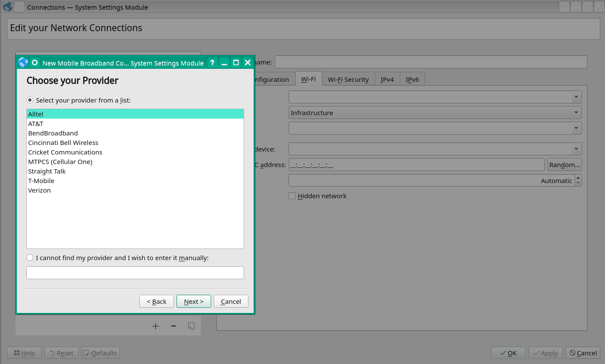
Task: Open help from the wizard title bar question mark
Action: click(212, 63)
